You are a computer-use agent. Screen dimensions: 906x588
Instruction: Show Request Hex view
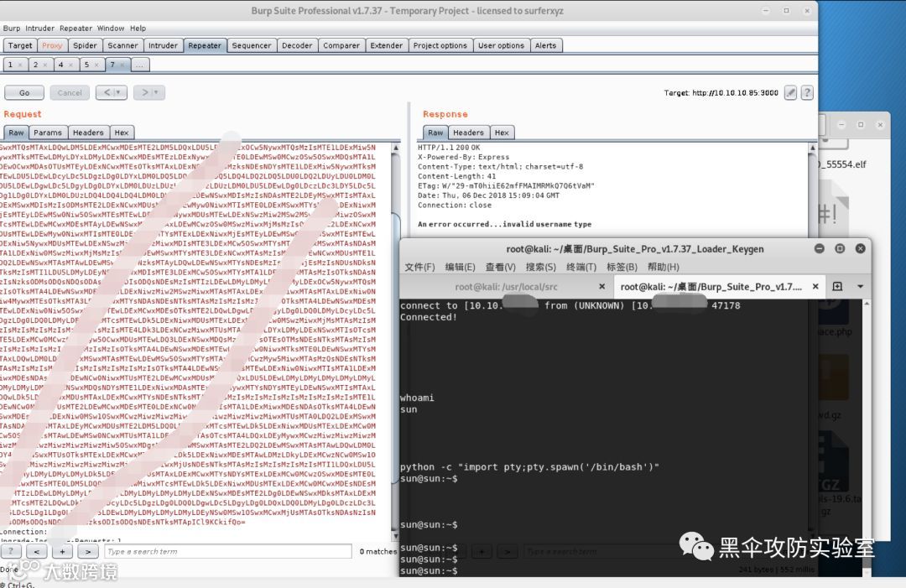click(x=122, y=133)
